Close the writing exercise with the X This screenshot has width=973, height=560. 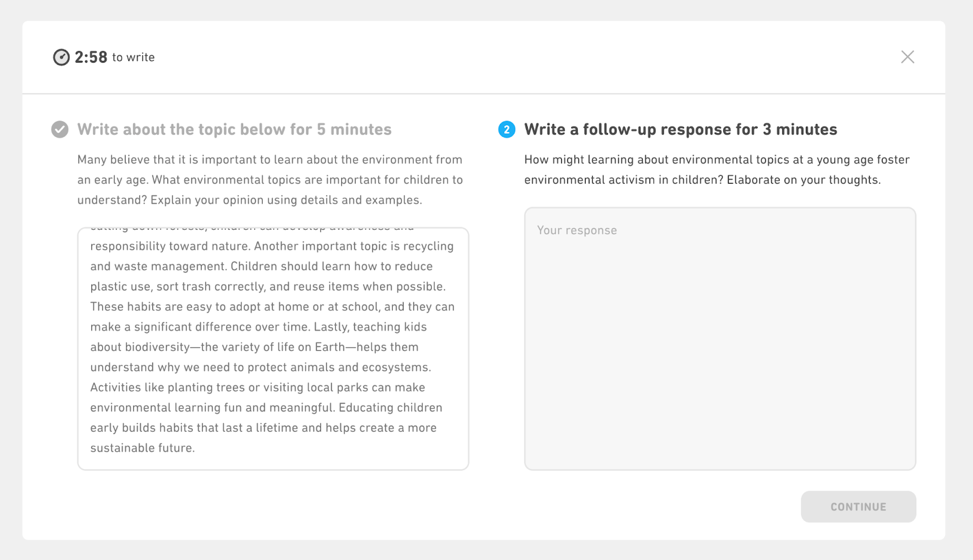coord(907,57)
